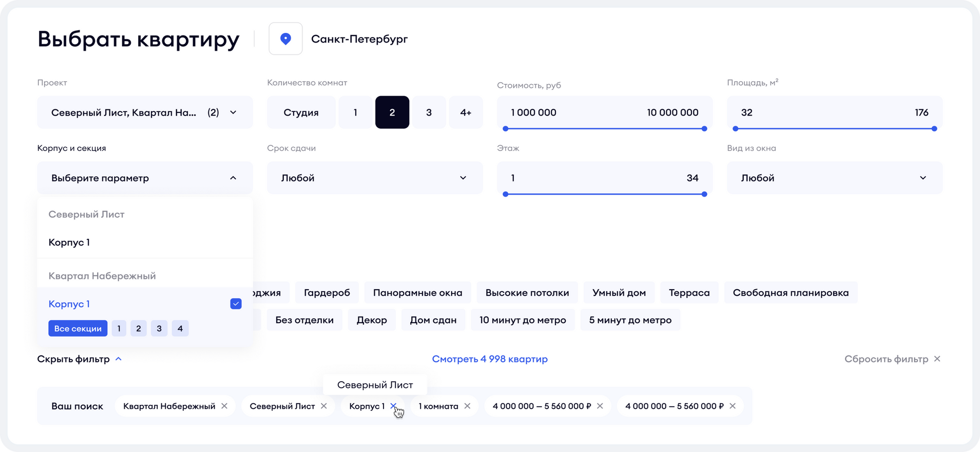Screen dimensions: 980x452
Task: Remove the Корпус 1 search chip
Action: pos(393,406)
